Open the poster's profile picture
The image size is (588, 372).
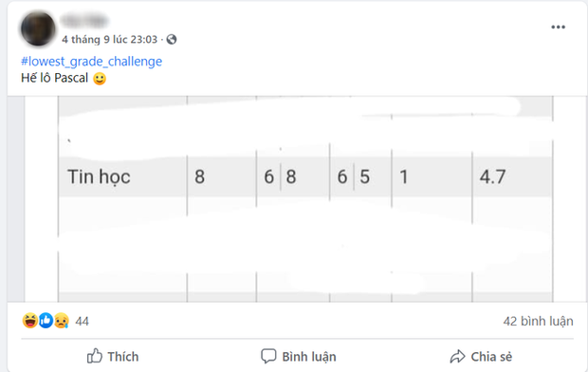coord(38,28)
